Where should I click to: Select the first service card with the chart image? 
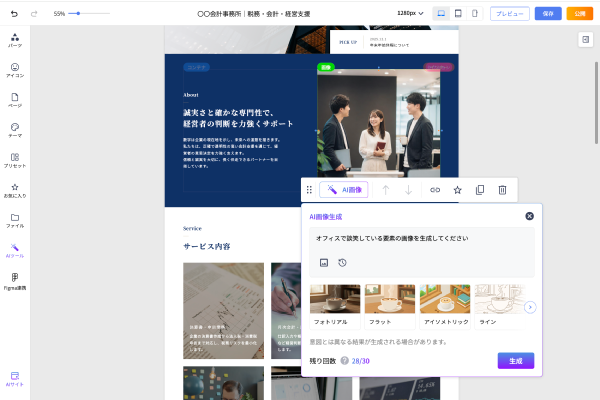223,311
